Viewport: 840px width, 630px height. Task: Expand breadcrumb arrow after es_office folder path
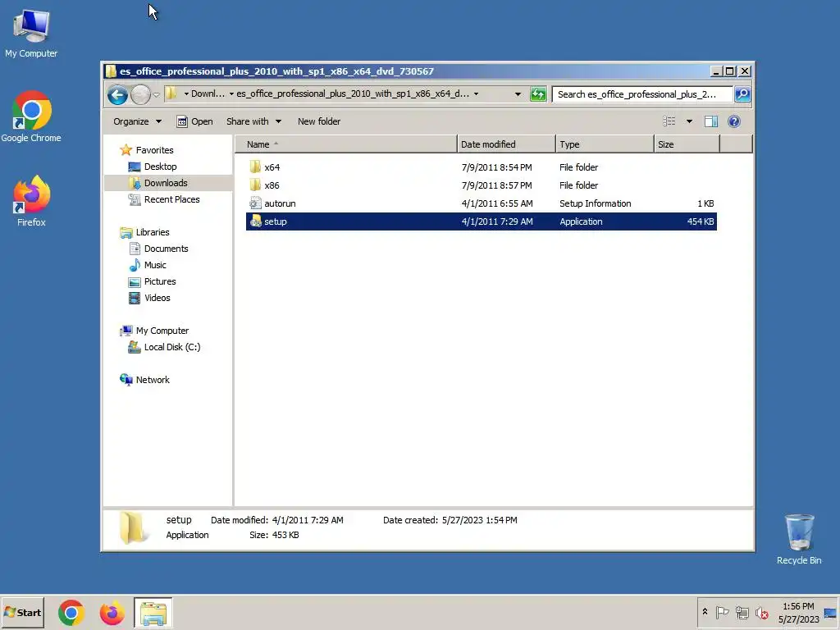pos(476,94)
